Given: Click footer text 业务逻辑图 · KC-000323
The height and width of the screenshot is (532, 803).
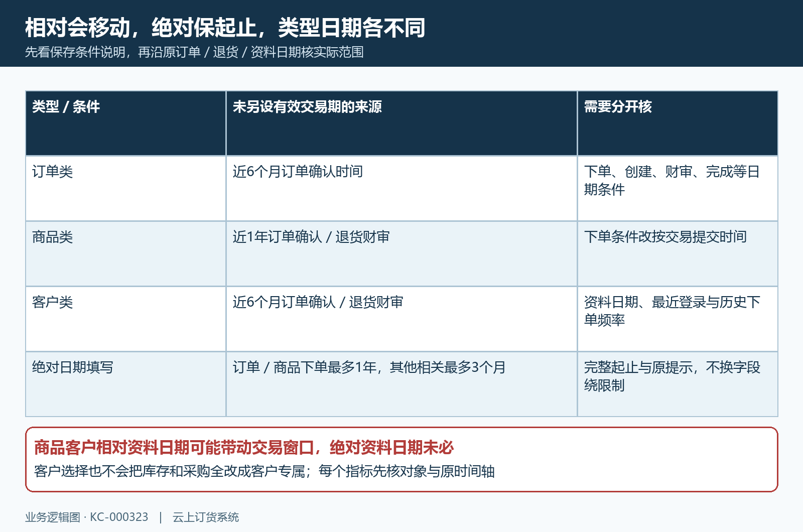Looking at the screenshot, I should pyautogui.click(x=87, y=517).
